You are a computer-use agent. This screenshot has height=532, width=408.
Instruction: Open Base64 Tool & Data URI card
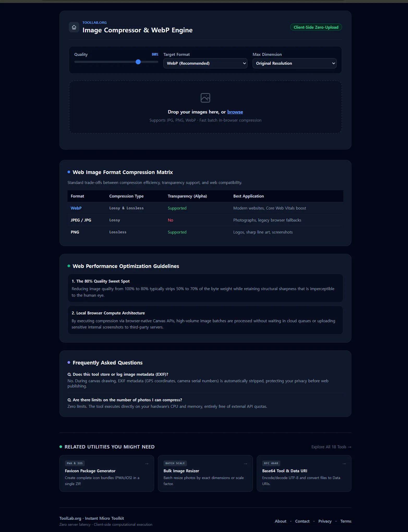(x=304, y=474)
